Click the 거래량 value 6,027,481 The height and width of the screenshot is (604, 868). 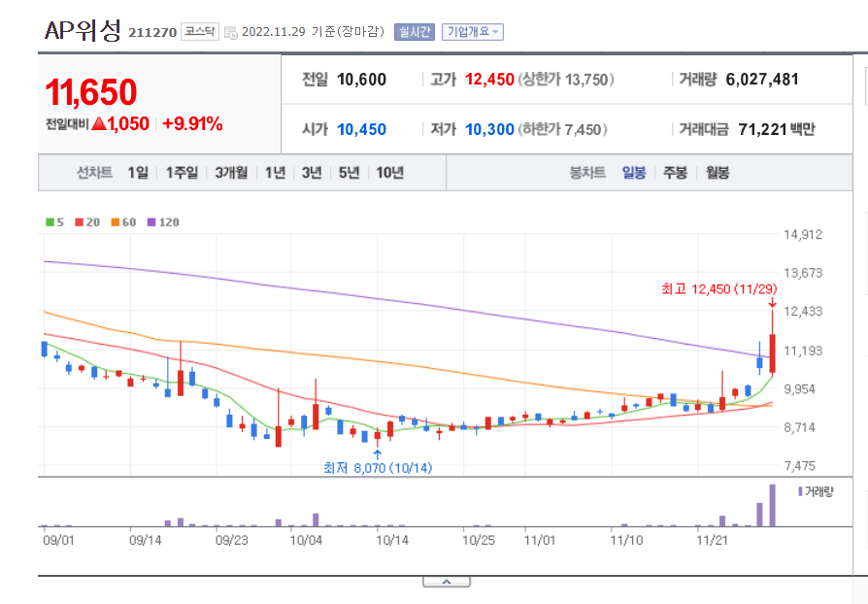coord(762,80)
